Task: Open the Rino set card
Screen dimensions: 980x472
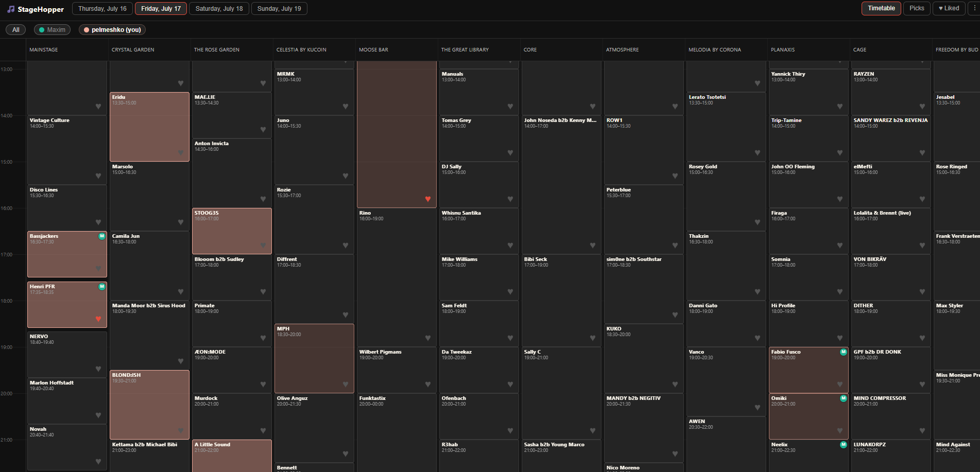Action: 397,277
